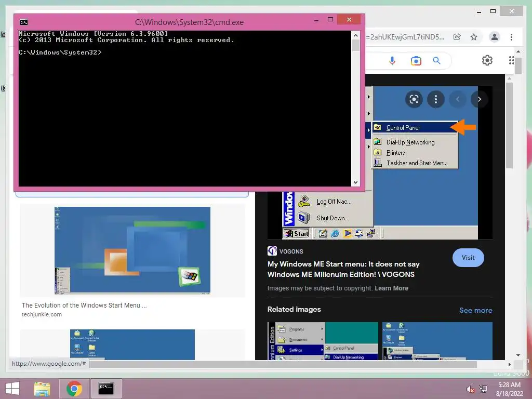532x399 pixels.
Task: Switch to Chrome on the taskbar
Action: coord(74,389)
